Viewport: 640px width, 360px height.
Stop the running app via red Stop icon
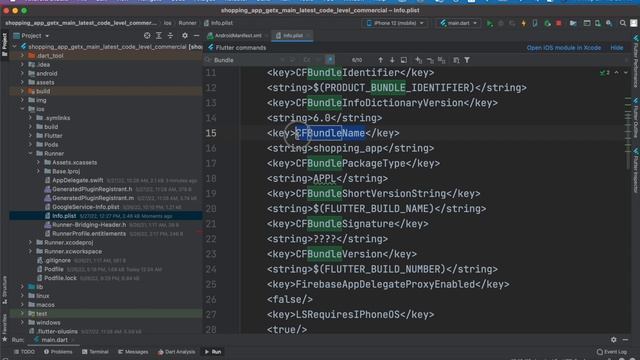pos(558,23)
